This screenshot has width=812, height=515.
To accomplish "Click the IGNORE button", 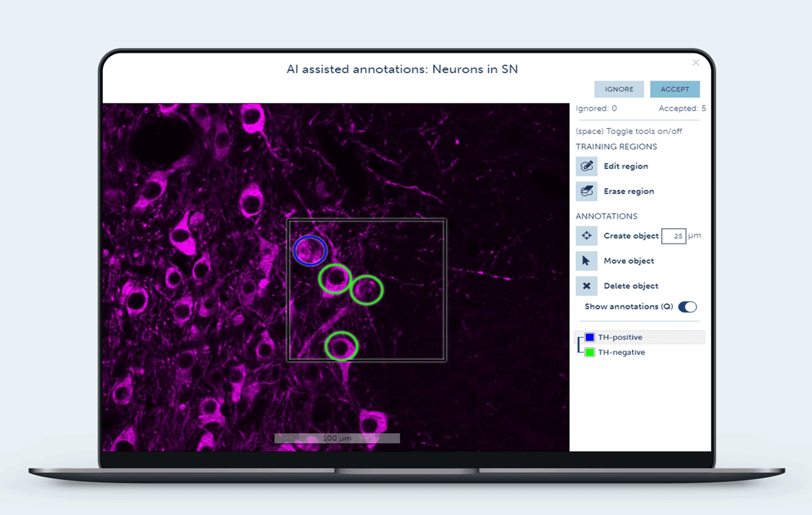I will point(618,89).
